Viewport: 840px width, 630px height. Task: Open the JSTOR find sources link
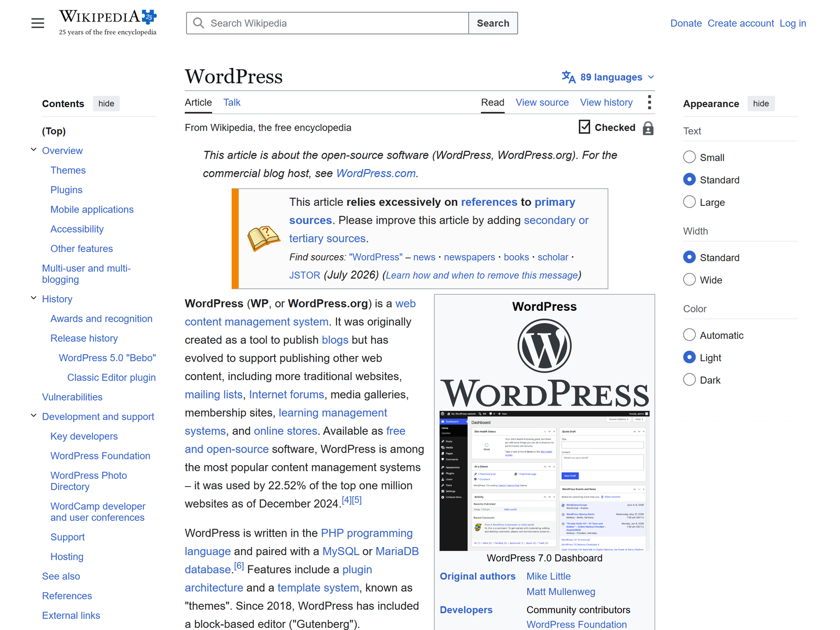(304, 275)
